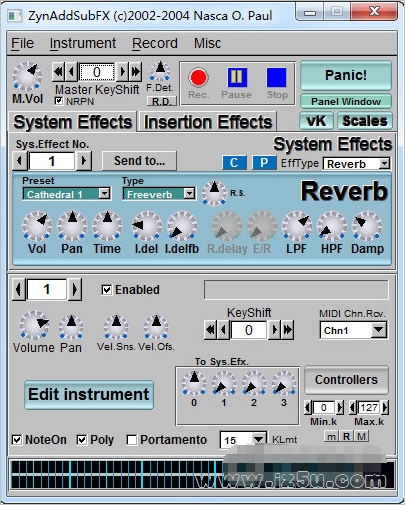Click To Sys.Efx. knob 3
The height and width of the screenshot is (505, 405).
coord(284,383)
